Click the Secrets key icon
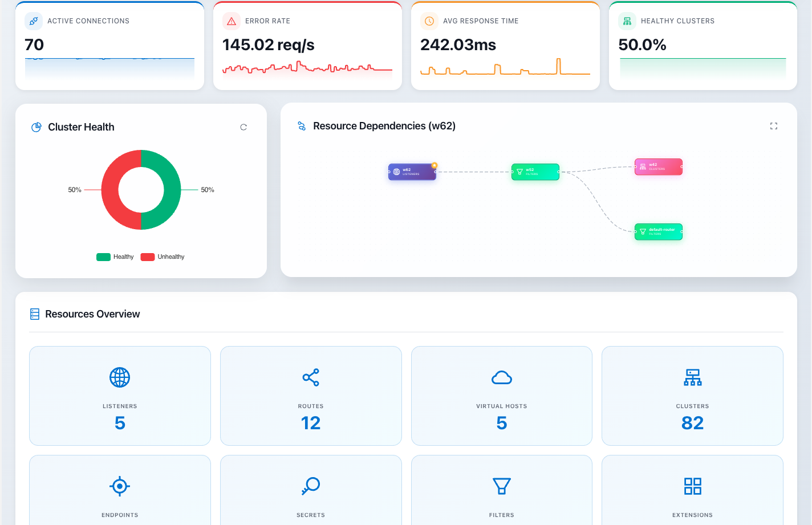 pyautogui.click(x=311, y=486)
